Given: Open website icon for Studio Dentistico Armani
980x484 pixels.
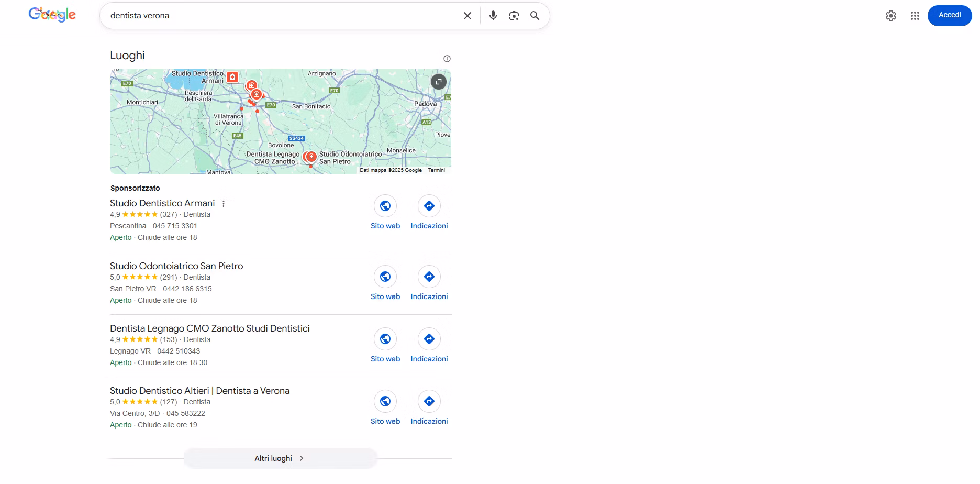Looking at the screenshot, I should [x=385, y=206].
